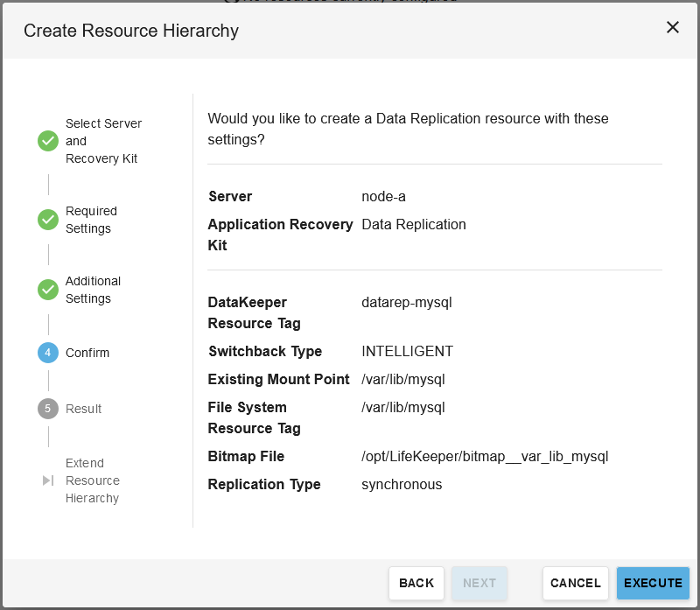Open the Additional Settings step label
700x610 pixels.
93,290
